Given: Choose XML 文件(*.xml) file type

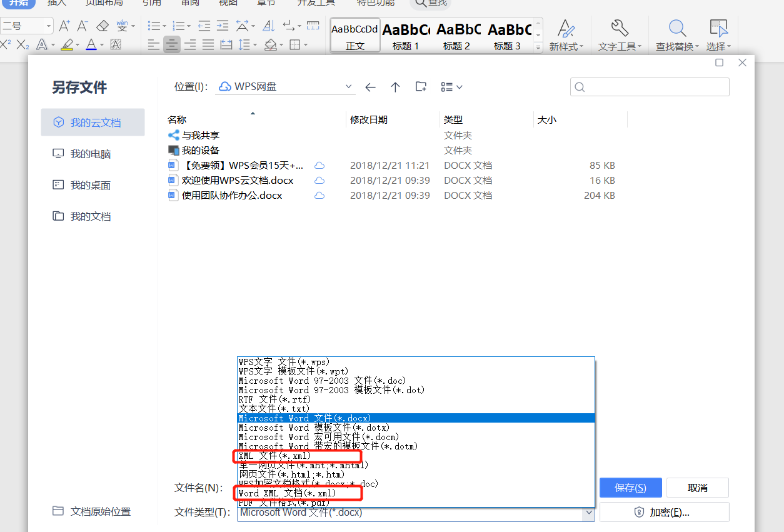Looking at the screenshot, I should pyautogui.click(x=416, y=456).
